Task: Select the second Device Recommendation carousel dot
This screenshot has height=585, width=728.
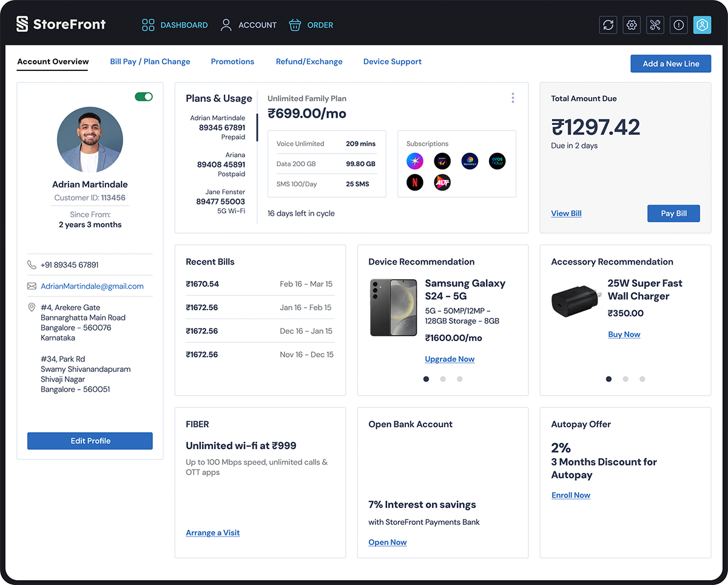Action: click(443, 379)
